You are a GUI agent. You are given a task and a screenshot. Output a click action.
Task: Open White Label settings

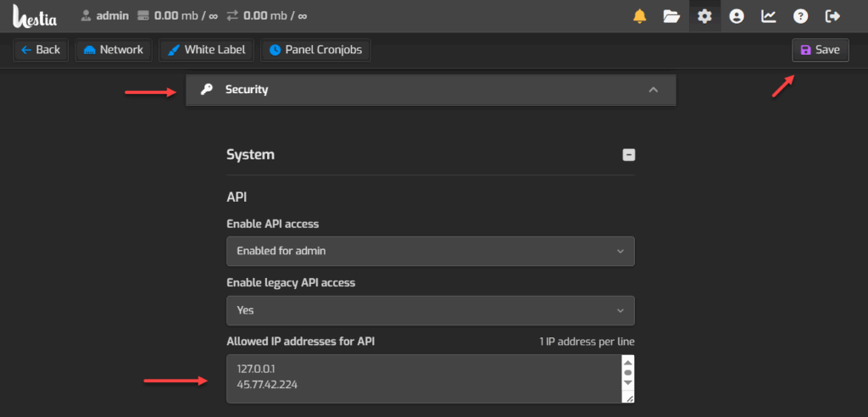point(206,50)
